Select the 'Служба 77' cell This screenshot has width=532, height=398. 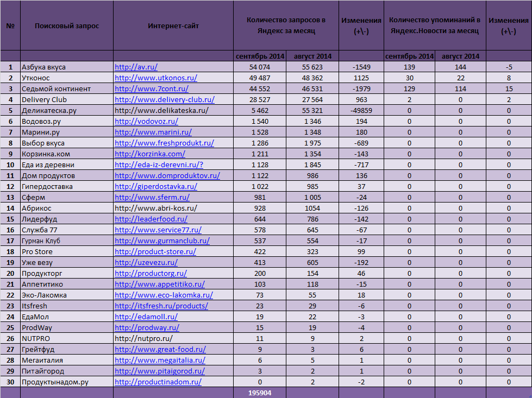[67, 230]
